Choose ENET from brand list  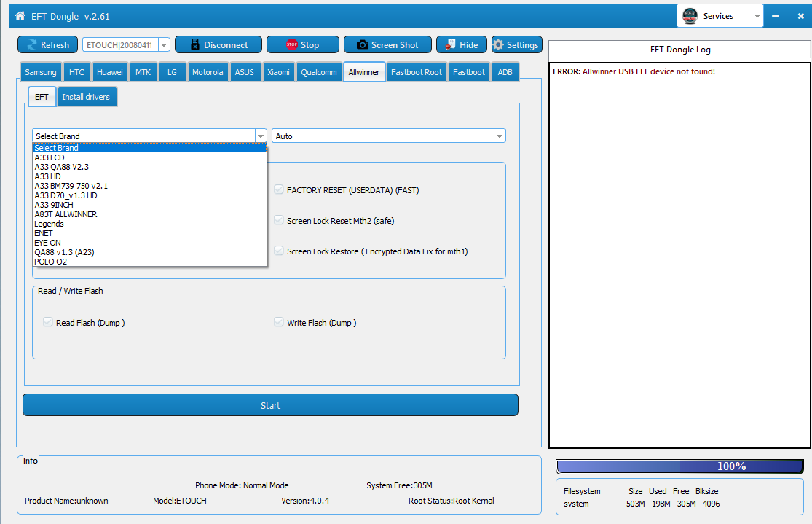point(149,233)
